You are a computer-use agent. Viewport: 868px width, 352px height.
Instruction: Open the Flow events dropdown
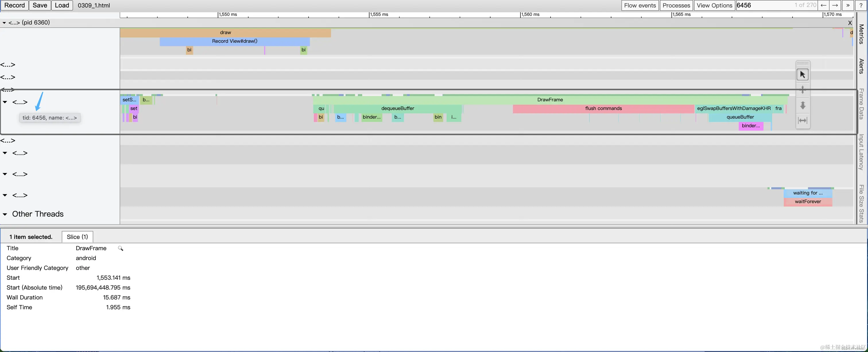(640, 5)
